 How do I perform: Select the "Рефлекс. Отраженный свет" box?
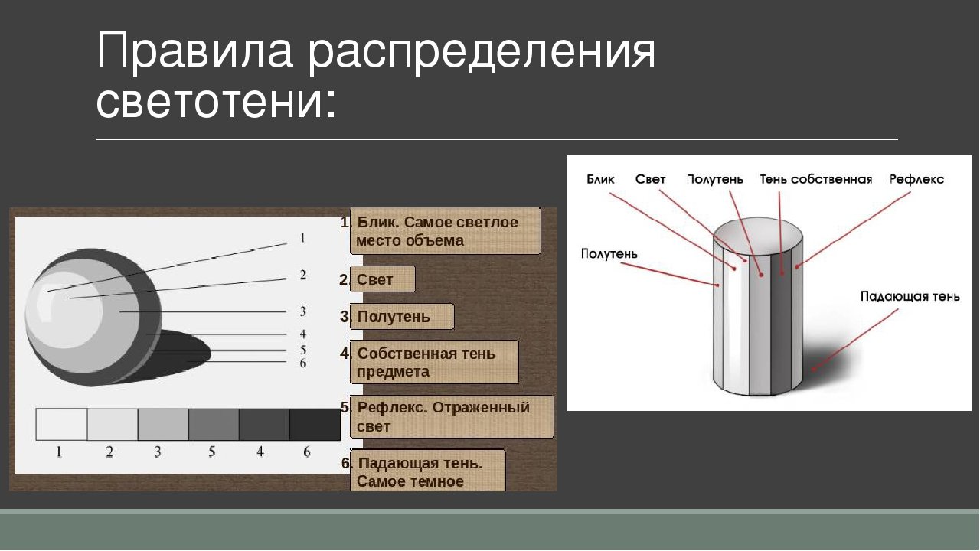(x=451, y=417)
